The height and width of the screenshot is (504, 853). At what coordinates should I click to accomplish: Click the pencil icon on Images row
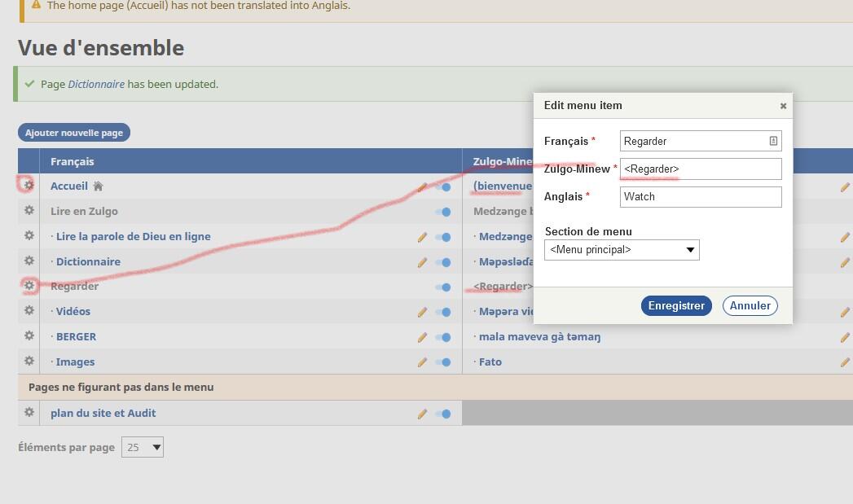pos(422,362)
